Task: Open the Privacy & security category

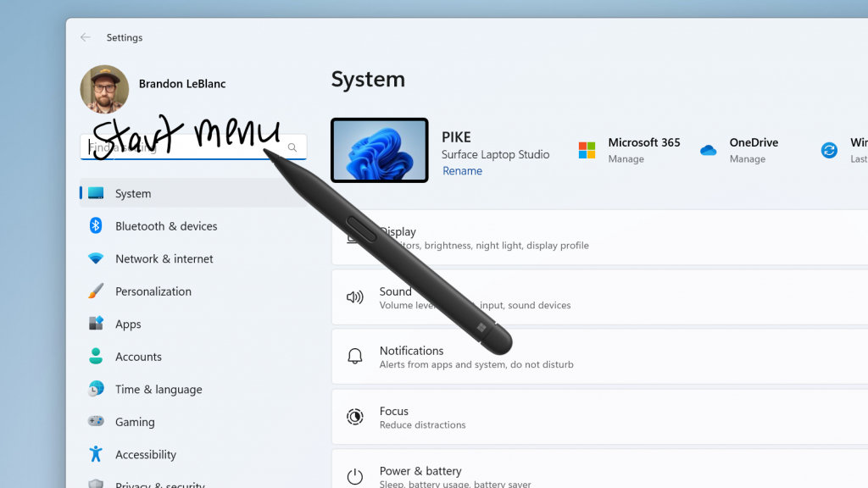Action: pos(153,484)
